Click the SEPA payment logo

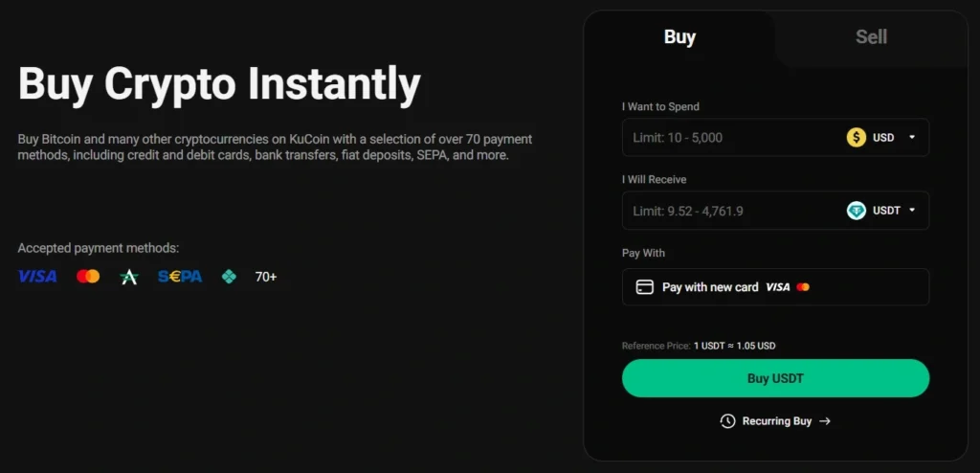180,277
